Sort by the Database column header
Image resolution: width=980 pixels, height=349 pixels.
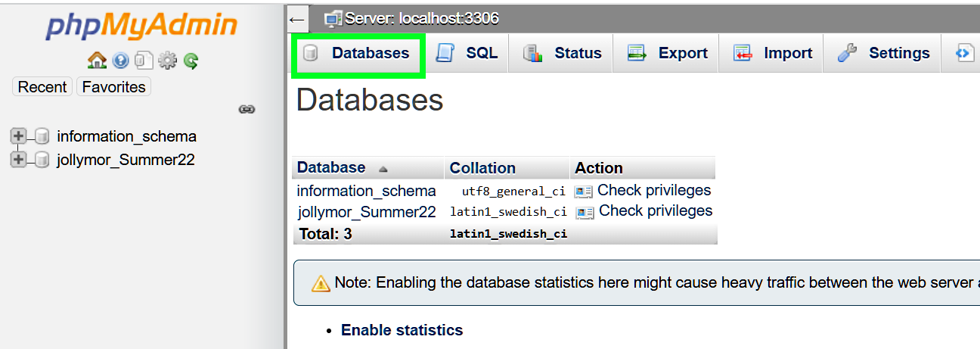click(331, 168)
